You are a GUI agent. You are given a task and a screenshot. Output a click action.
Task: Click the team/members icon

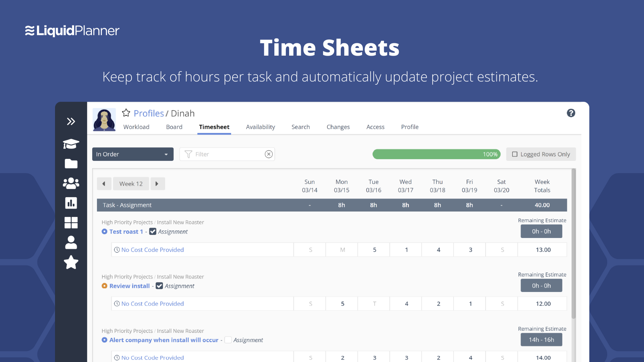[70, 183]
